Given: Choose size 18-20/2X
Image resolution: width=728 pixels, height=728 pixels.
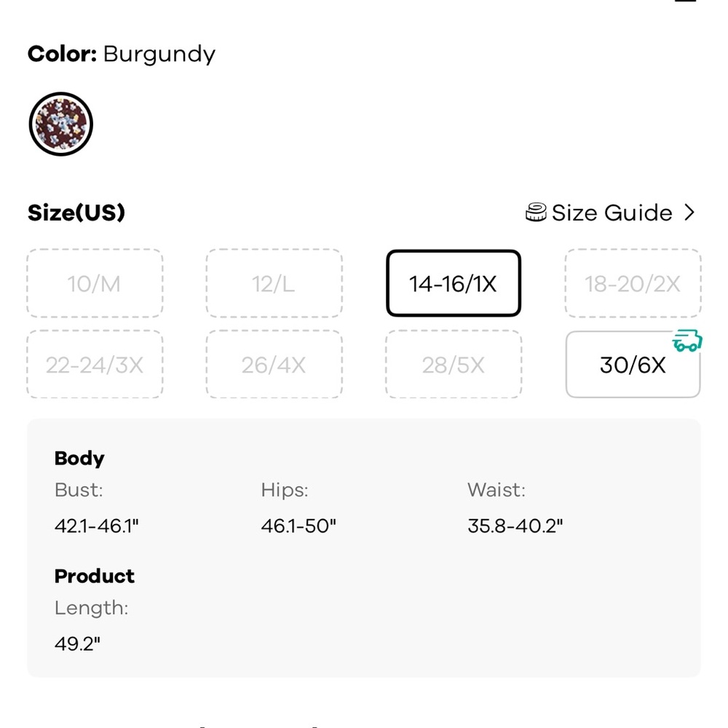Looking at the screenshot, I should 633,283.
